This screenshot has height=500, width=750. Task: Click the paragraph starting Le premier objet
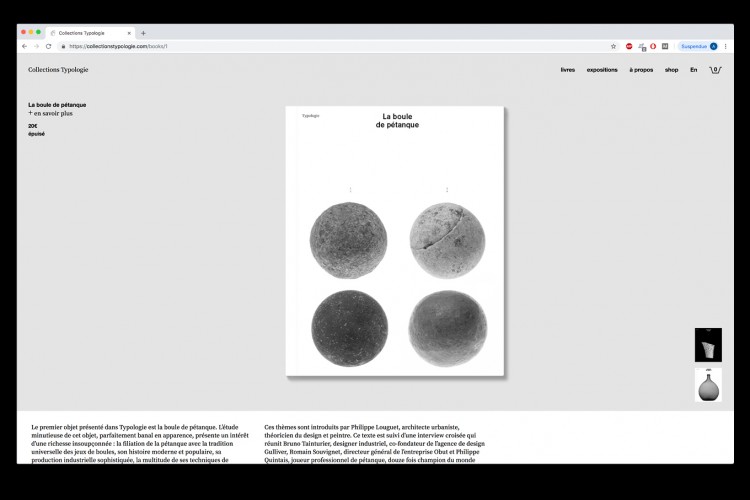pyautogui.click(x=140, y=443)
